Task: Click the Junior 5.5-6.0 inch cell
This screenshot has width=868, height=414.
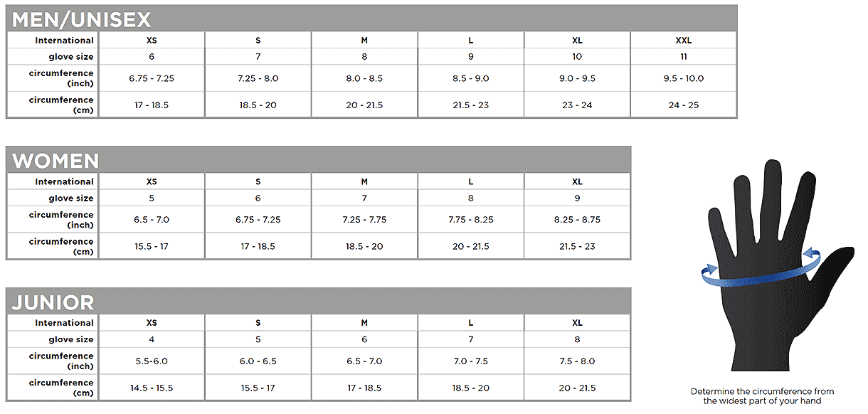Action: pos(151,361)
